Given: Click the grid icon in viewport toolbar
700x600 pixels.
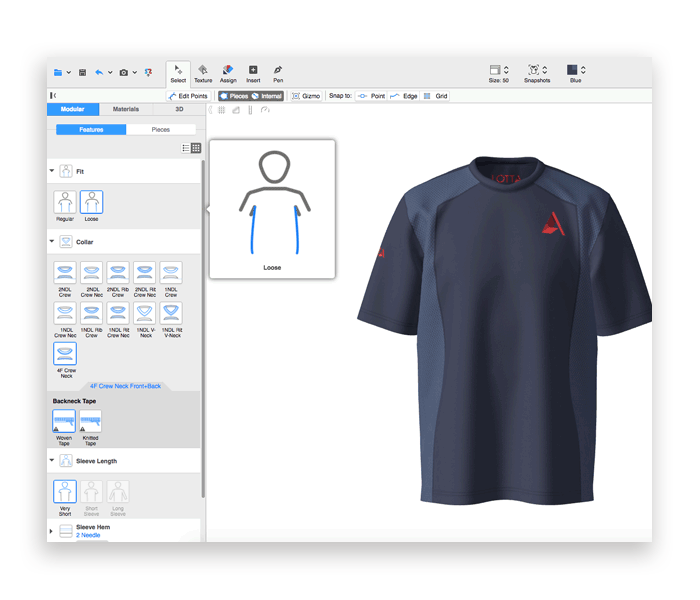Looking at the screenshot, I should (x=221, y=110).
